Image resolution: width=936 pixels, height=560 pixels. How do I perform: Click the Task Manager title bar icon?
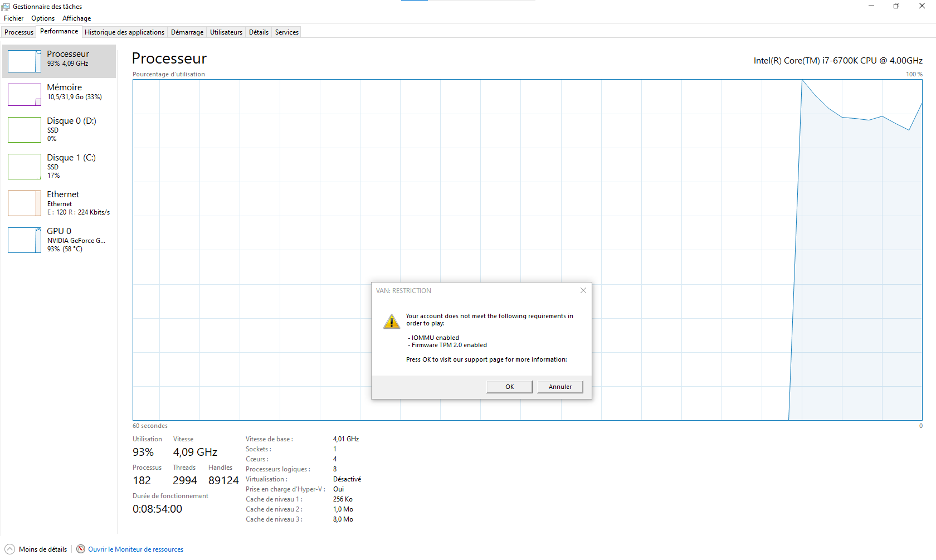[x=6, y=7]
